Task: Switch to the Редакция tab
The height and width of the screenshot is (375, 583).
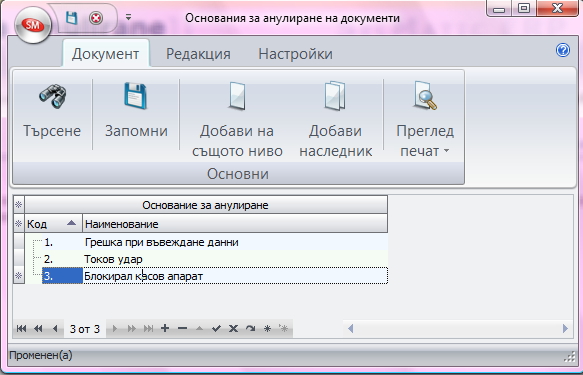Action: coord(198,54)
